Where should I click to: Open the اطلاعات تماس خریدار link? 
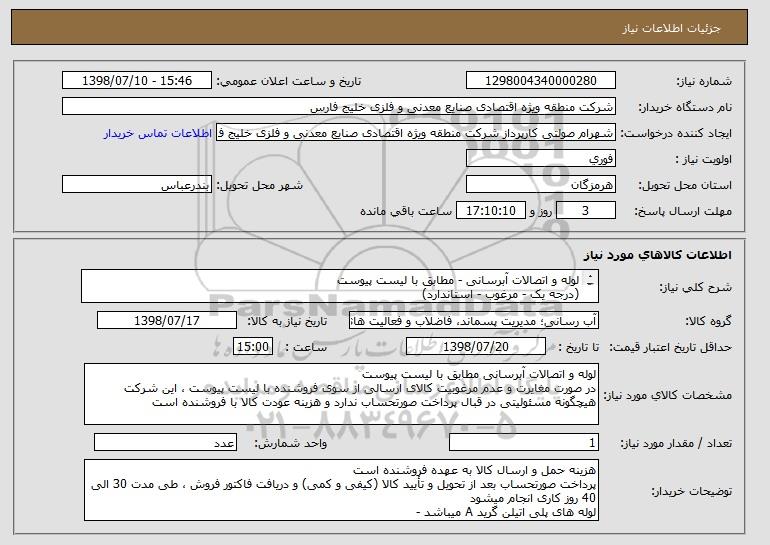point(158,134)
